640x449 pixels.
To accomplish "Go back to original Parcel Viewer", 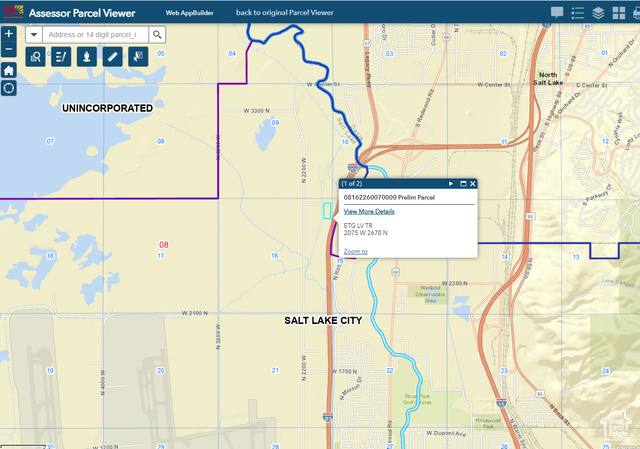I will tap(284, 13).
